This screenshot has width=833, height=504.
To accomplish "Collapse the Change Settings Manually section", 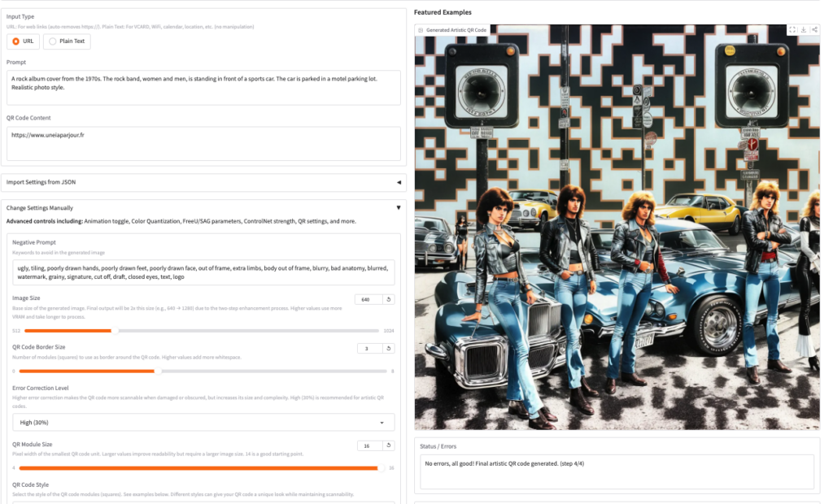I will 398,208.
